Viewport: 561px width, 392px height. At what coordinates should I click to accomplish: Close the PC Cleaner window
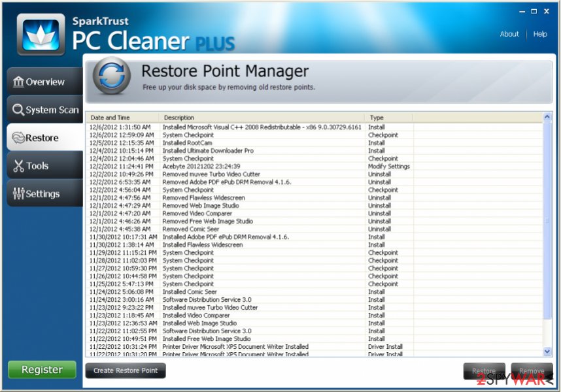pyautogui.click(x=547, y=12)
